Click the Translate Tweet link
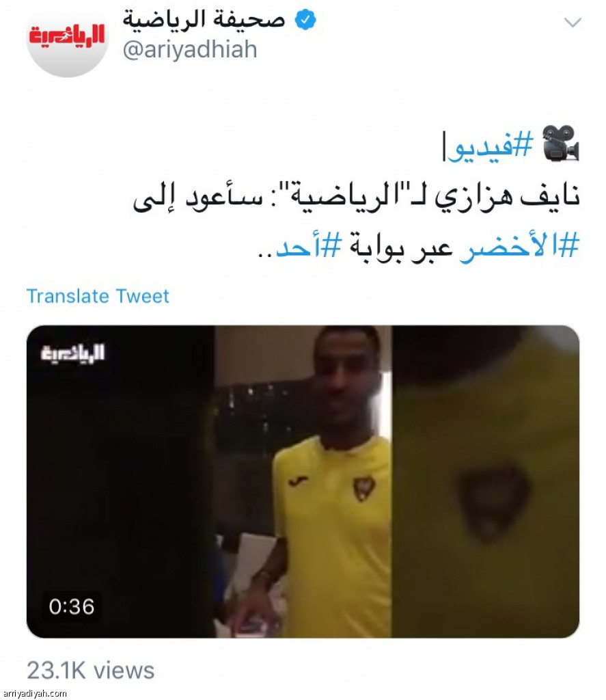Viewport: 606px width, 700px height. tap(98, 296)
